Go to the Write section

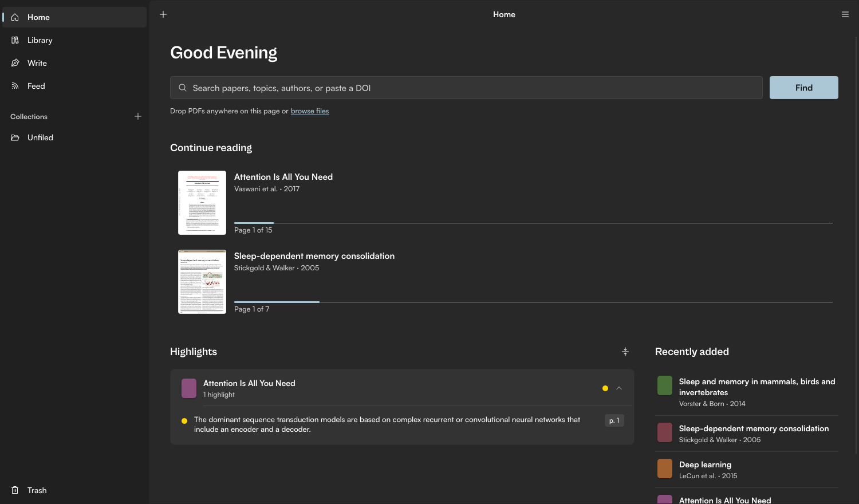click(74, 63)
